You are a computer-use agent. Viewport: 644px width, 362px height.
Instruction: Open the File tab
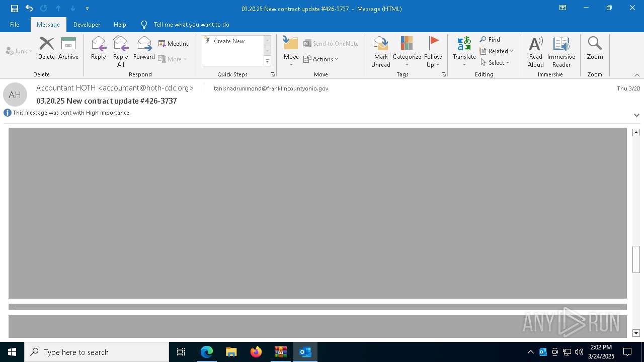coord(15,25)
